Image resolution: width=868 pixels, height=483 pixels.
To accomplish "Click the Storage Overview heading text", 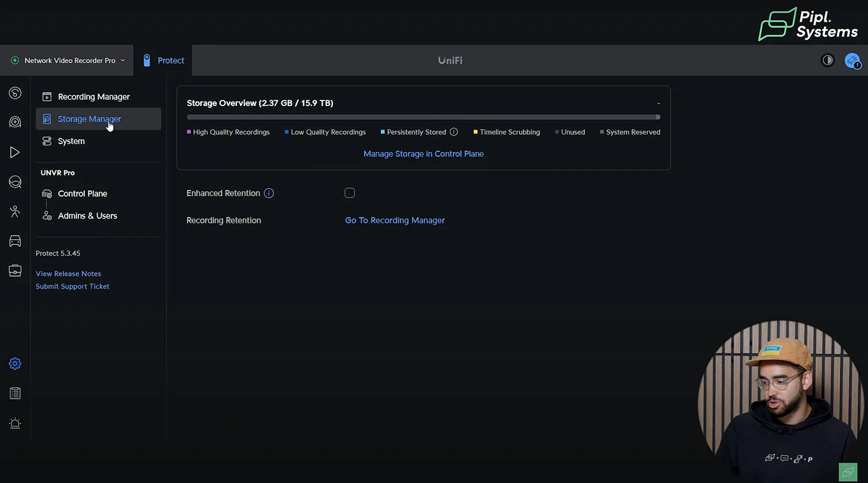I will pos(260,103).
